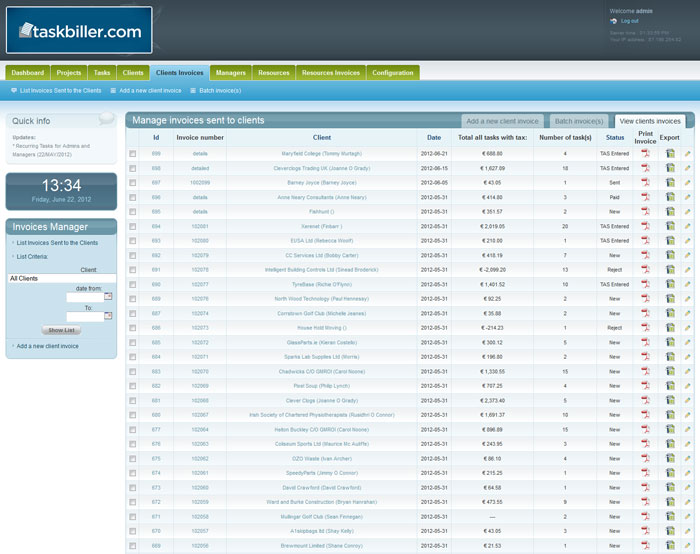
Task: Export Coliseum Sports Ltd invoice
Action: click(670, 444)
